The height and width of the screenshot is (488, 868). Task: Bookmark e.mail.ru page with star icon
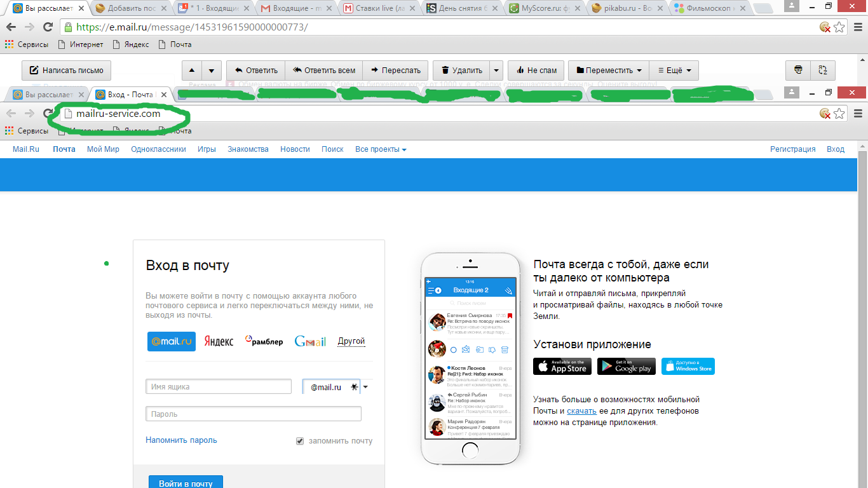(839, 27)
